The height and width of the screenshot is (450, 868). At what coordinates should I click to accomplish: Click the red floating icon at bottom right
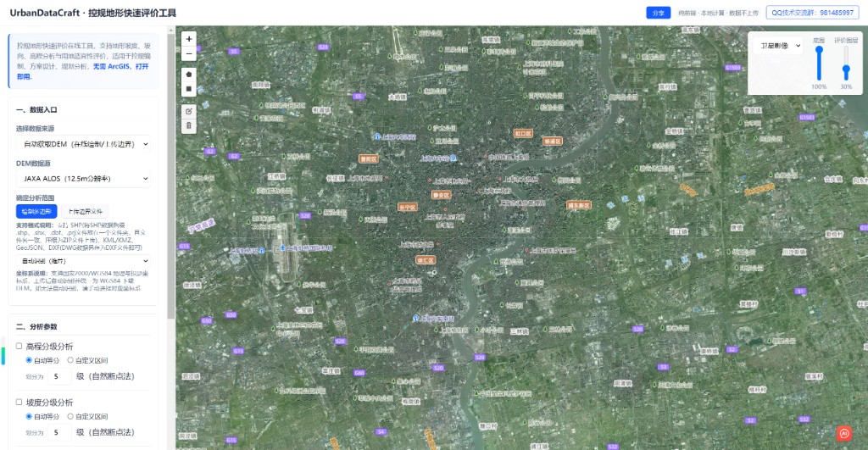pyautogui.click(x=843, y=433)
